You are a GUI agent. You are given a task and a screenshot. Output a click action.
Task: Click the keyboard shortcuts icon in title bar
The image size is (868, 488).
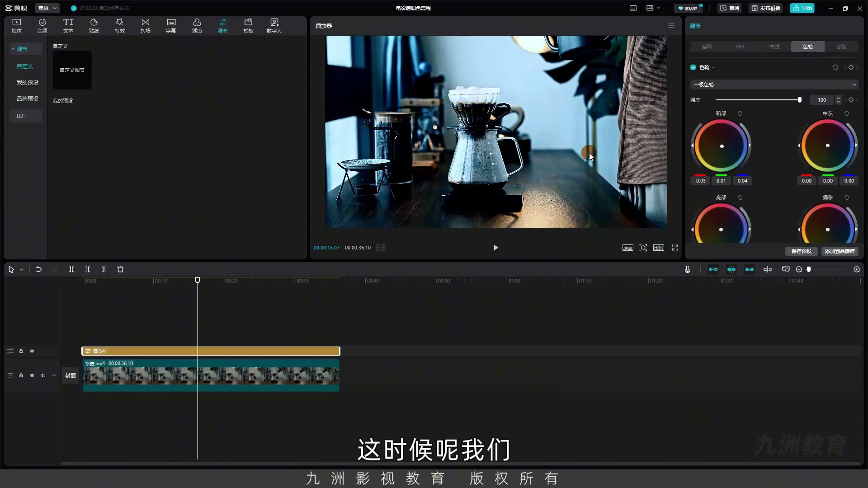pyautogui.click(x=633, y=8)
